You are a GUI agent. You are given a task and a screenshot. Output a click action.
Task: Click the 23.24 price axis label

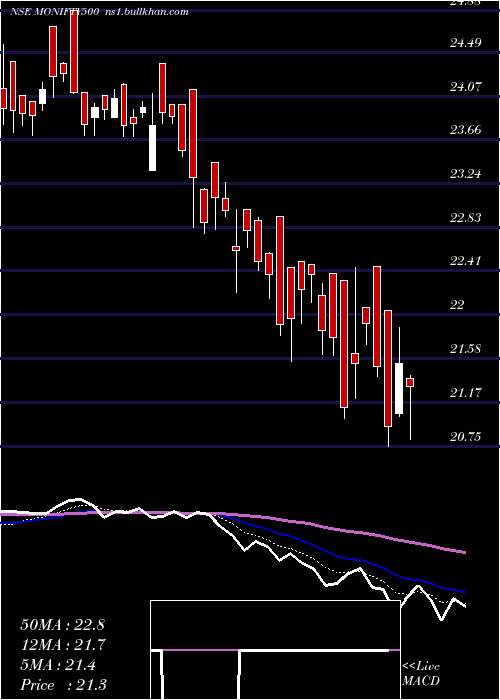coord(466,174)
